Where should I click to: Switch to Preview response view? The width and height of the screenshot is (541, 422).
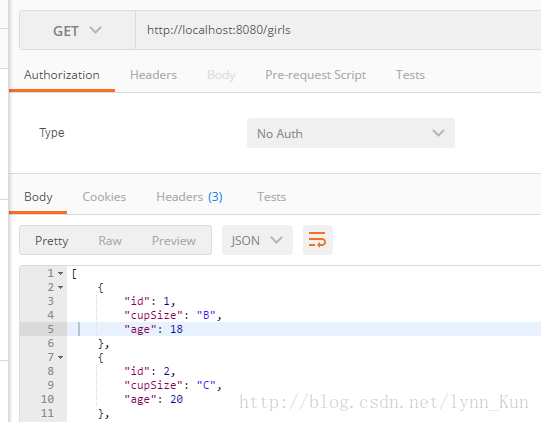174,241
